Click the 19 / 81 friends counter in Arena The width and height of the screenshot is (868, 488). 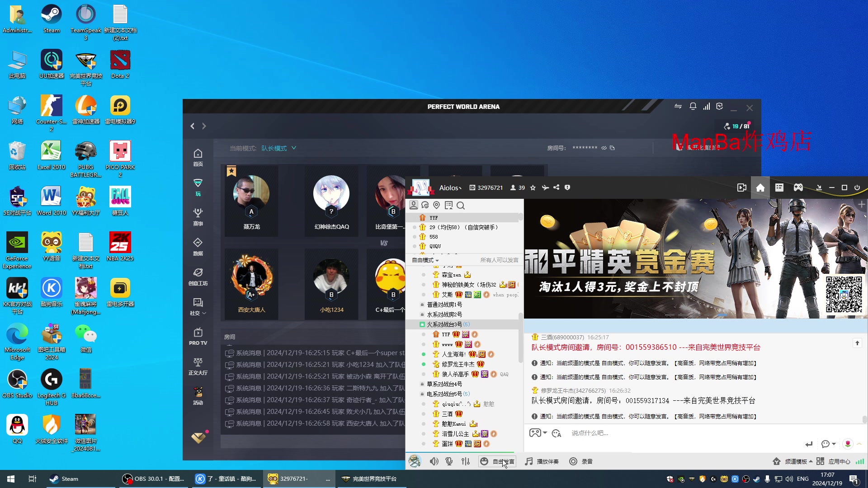tap(737, 126)
